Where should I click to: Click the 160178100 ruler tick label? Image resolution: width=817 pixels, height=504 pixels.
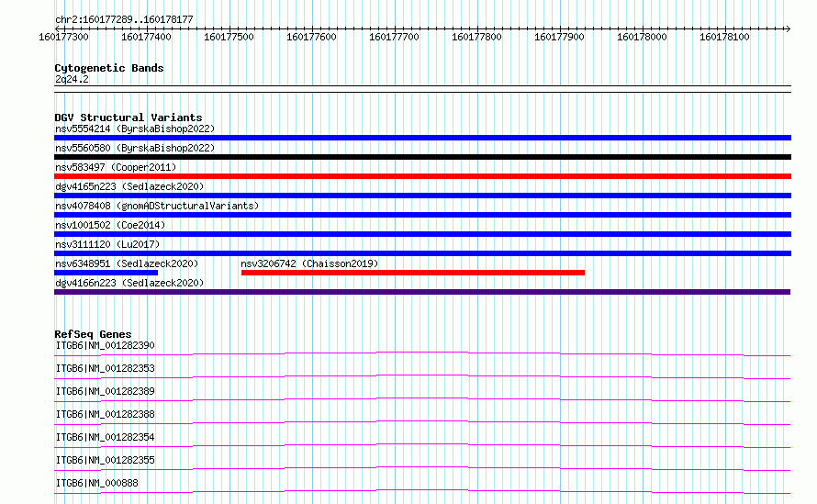click(724, 37)
